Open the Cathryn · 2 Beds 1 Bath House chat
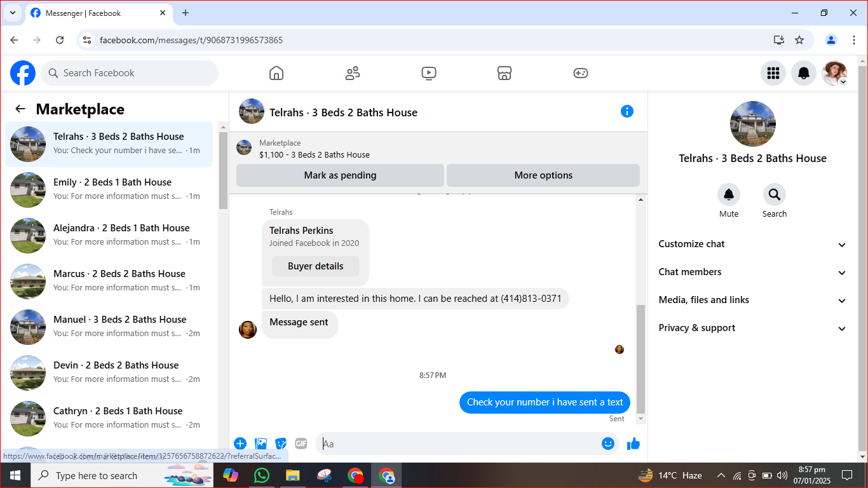868x488 pixels. pyautogui.click(x=109, y=419)
